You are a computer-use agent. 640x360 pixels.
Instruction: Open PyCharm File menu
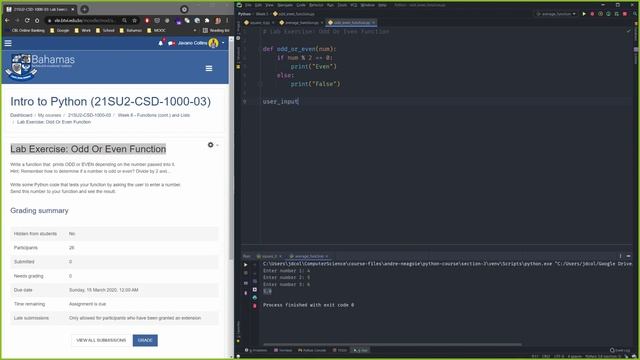248,5
